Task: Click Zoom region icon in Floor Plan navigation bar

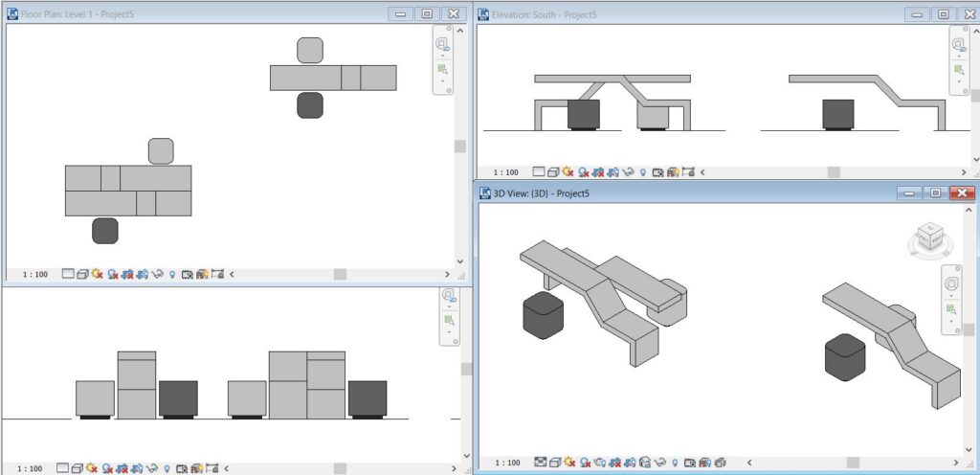Action: pos(443,69)
